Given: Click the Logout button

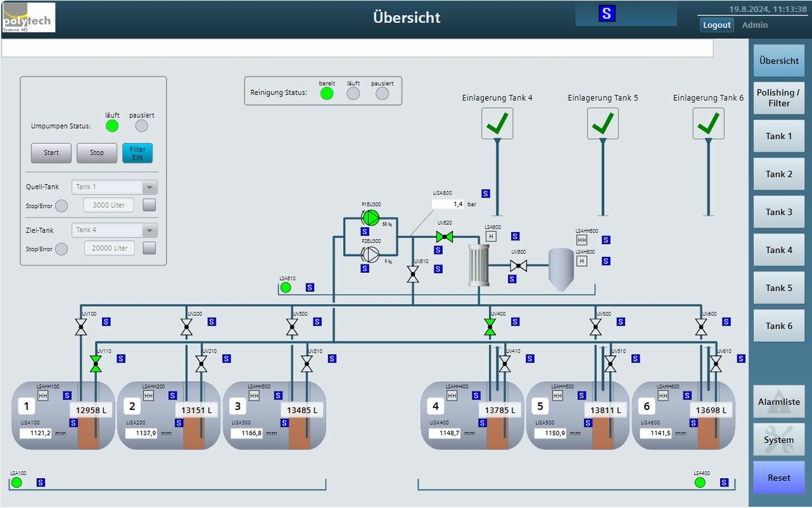Looking at the screenshot, I should [717, 25].
